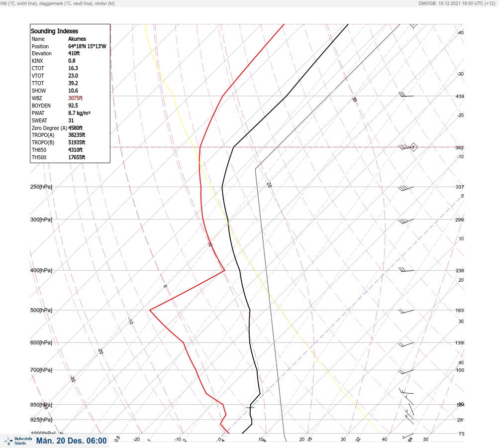
Task: Click the position value 64°18'N 15°13'W
Action: (x=87, y=46)
